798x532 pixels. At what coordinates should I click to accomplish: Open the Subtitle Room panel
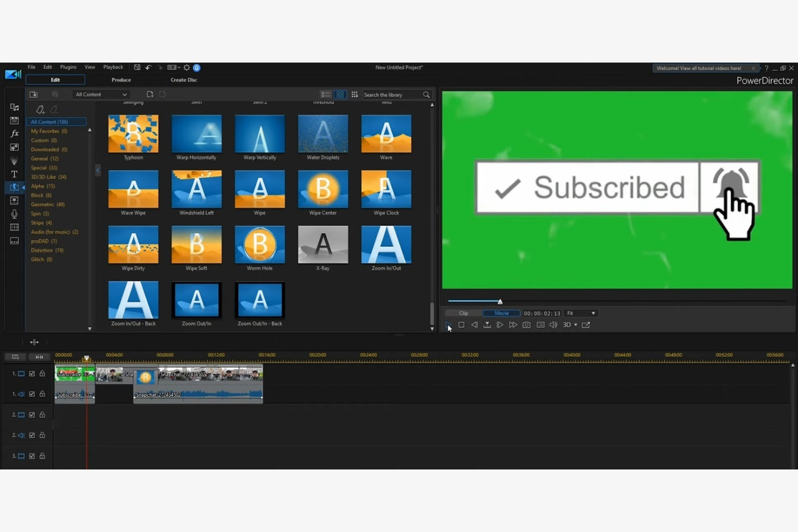[15, 240]
